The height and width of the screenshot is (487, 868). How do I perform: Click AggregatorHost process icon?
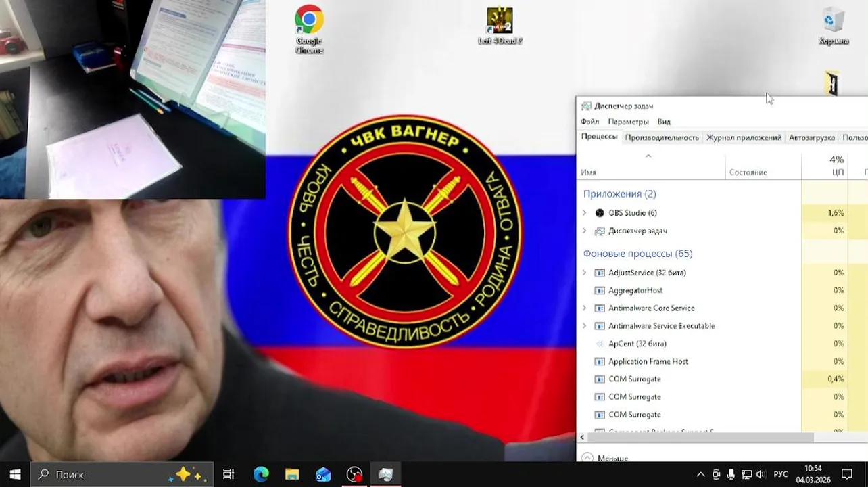600,290
